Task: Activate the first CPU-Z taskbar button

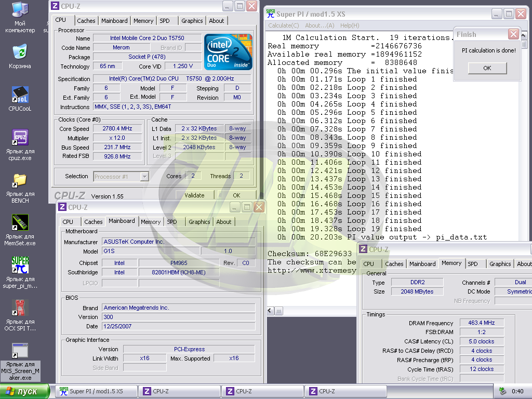Action: coord(180,392)
